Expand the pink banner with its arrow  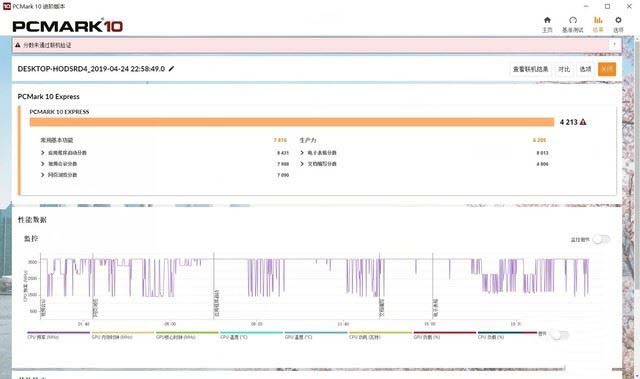[x=614, y=45]
